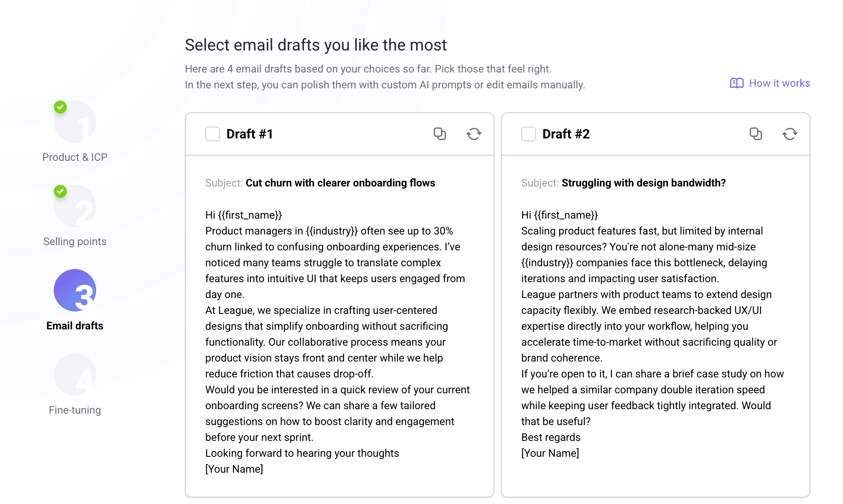Click the step 3 purple circle
The image size is (843, 504).
tap(75, 290)
